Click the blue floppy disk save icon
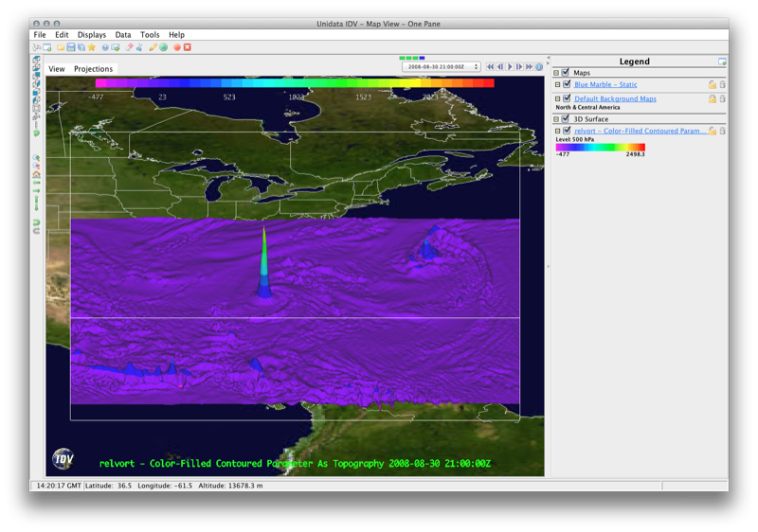 tap(71, 47)
